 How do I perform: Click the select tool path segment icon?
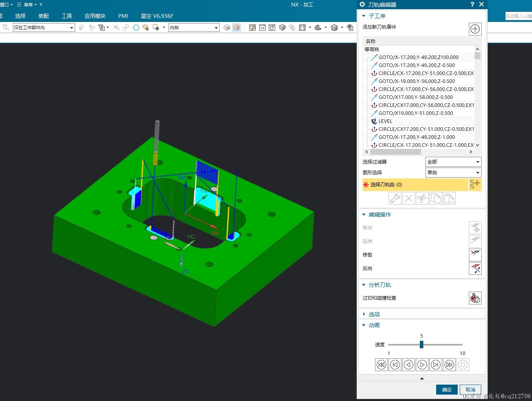pyautogui.click(x=475, y=184)
